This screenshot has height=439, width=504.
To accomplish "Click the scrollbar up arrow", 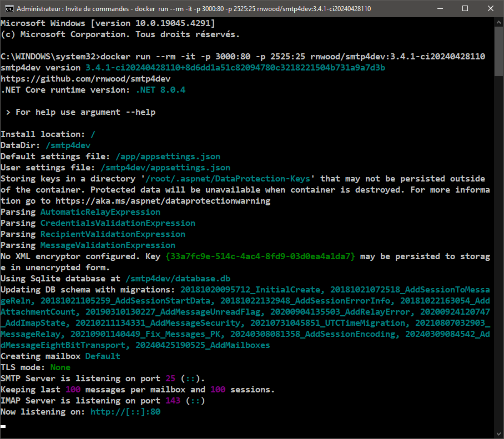I will [498, 23].
